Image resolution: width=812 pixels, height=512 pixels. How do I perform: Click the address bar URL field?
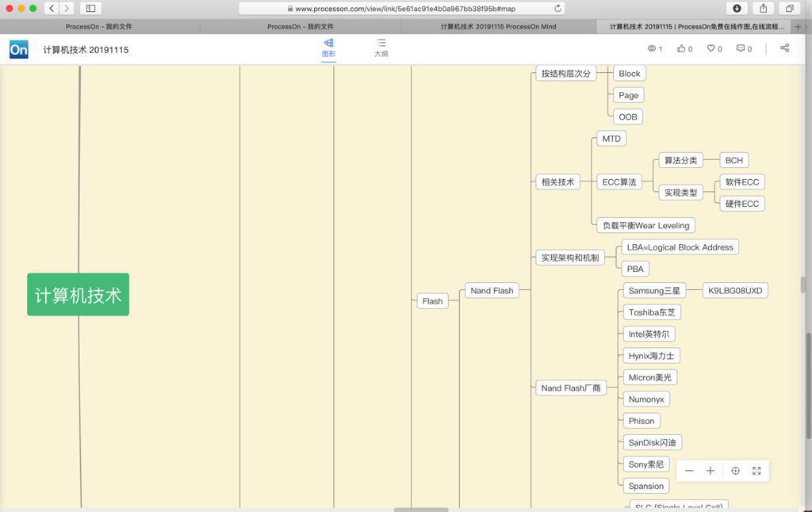point(402,8)
